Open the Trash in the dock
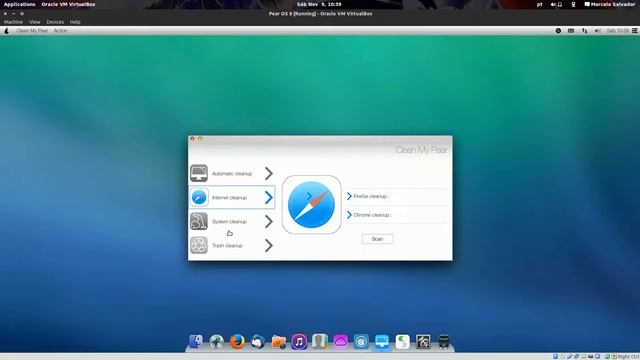 [x=444, y=342]
